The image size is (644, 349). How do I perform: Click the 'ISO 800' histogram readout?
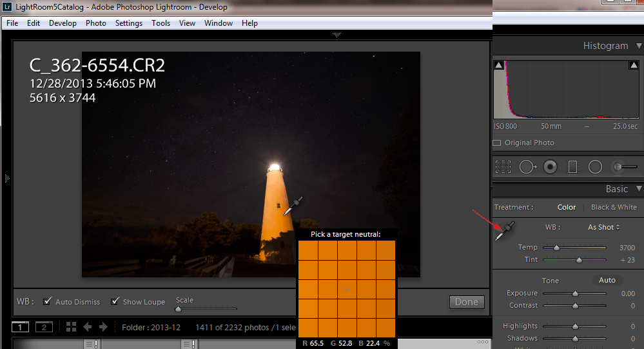point(505,126)
